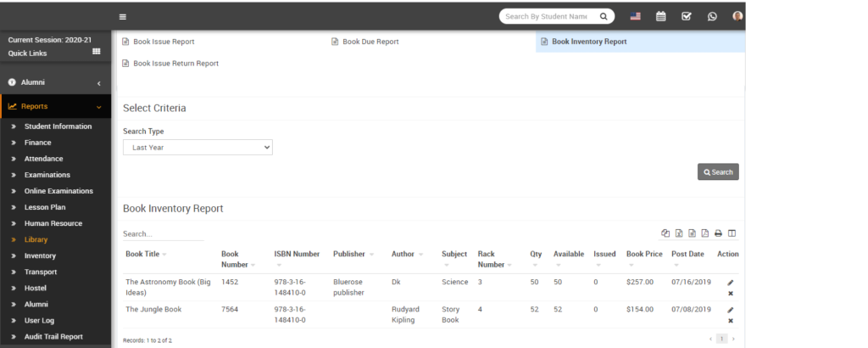
Task: Delete The Jungle Book row
Action: (x=730, y=321)
